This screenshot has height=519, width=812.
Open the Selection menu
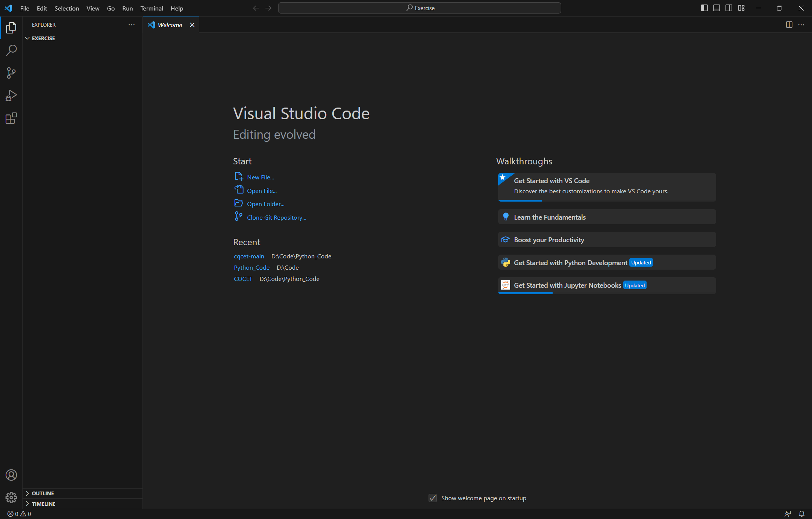point(67,8)
